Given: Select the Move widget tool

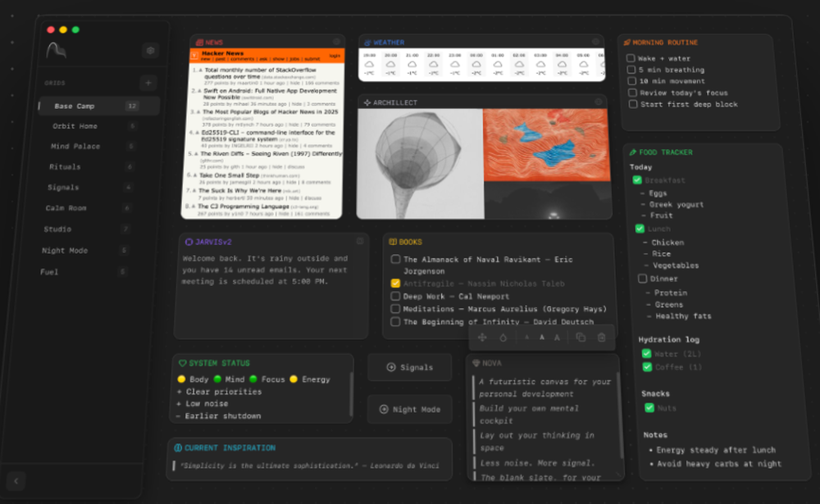Looking at the screenshot, I should (483, 338).
